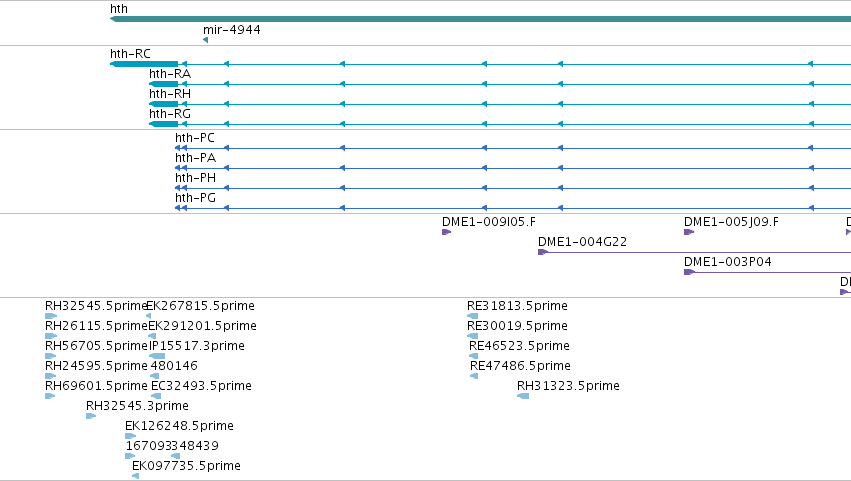The image size is (851, 481).
Task: Select the EK267815.5prime EST glyph
Action: coord(148,316)
